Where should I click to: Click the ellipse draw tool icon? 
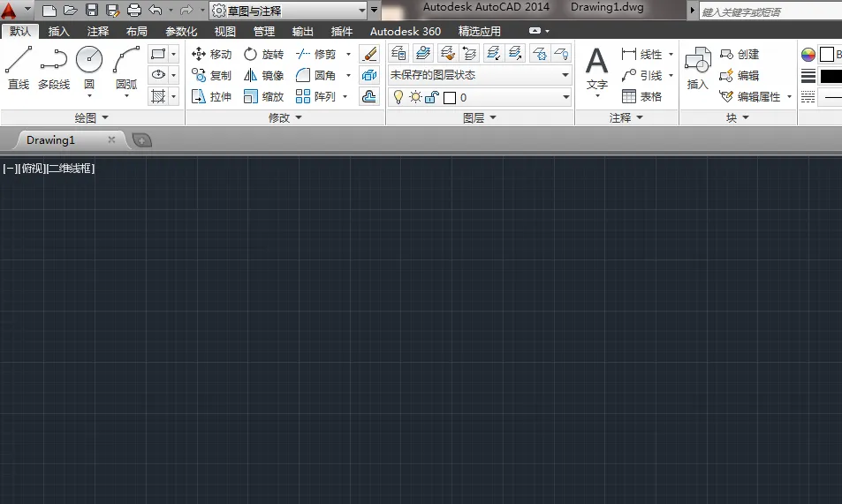click(158, 75)
